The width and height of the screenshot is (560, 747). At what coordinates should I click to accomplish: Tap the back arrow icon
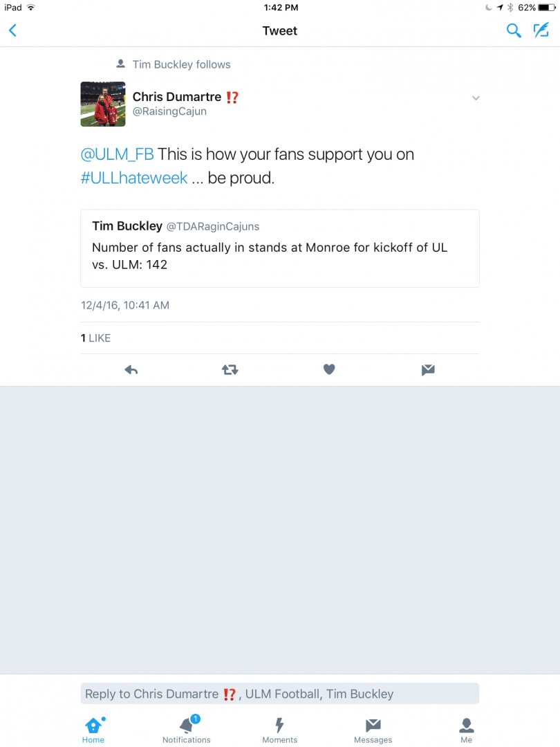point(12,30)
